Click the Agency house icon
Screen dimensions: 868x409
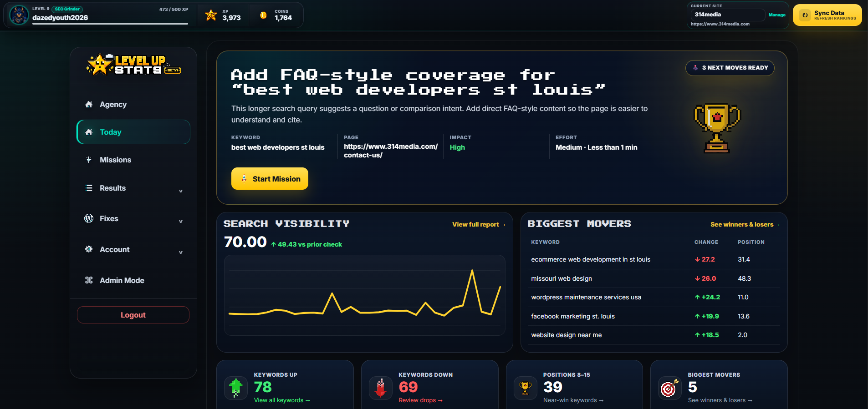pyautogui.click(x=89, y=104)
